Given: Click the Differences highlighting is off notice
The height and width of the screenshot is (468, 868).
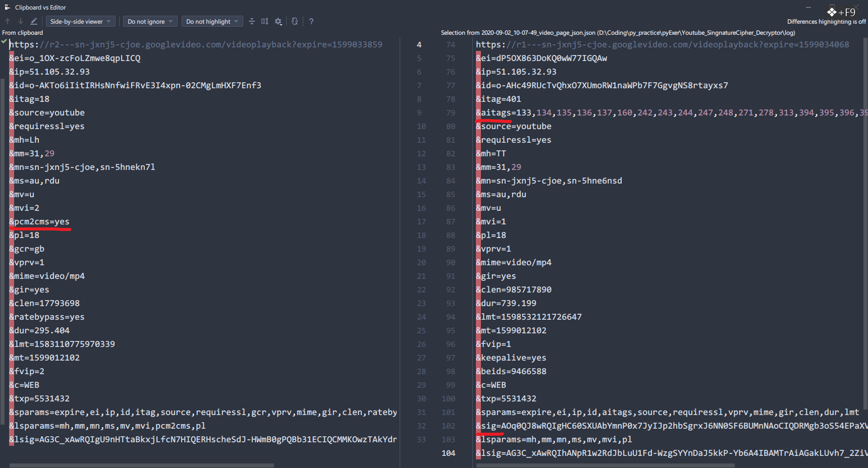Looking at the screenshot, I should point(826,22).
